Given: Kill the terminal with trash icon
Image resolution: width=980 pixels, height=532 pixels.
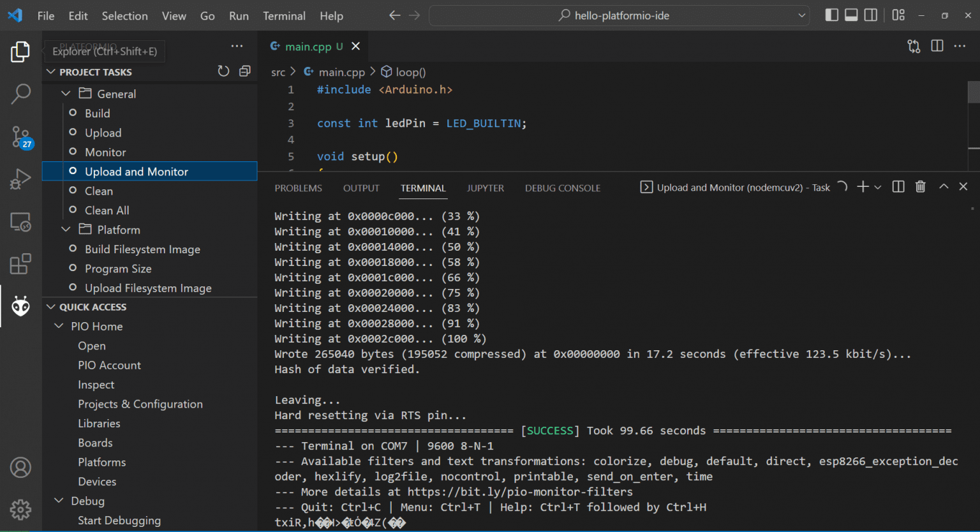Looking at the screenshot, I should (920, 186).
